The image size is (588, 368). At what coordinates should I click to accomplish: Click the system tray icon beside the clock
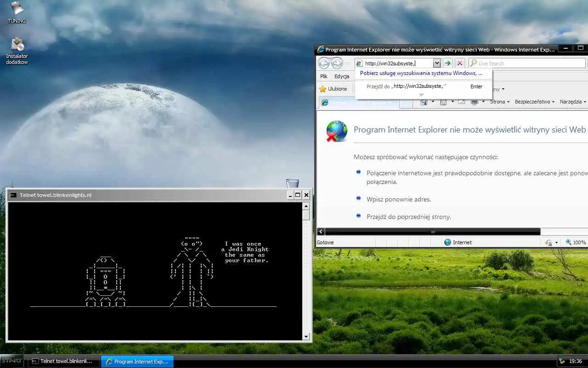click(561, 361)
